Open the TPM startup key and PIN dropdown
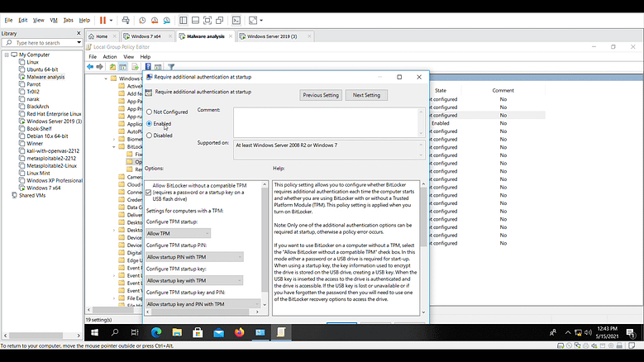This screenshot has width=644, height=362. [203, 304]
